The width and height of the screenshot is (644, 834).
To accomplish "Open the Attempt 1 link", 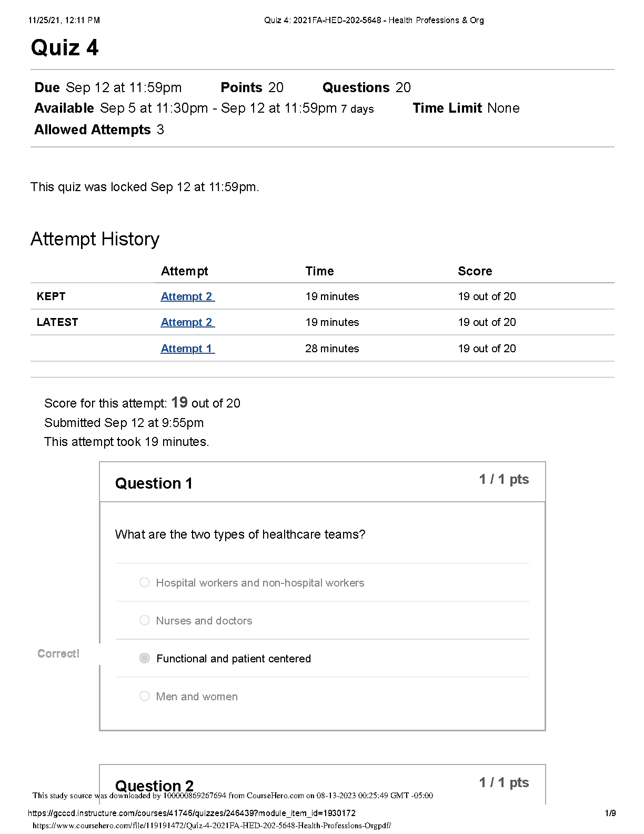I will click(187, 349).
